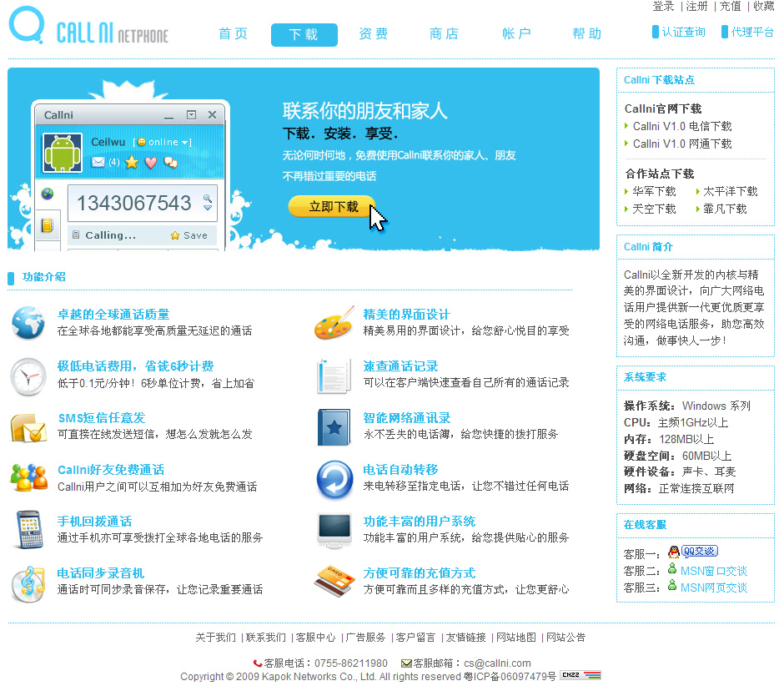Click the monitor user system icon
The height and width of the screenshot is (691, 784).
click(334, 531)
